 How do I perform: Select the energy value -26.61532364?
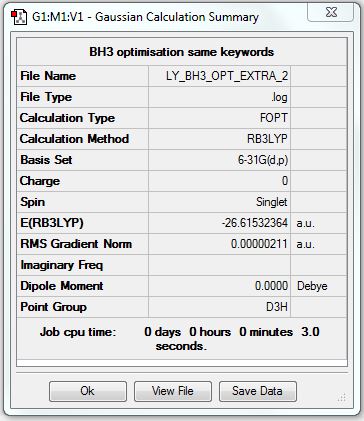point(255,223)
